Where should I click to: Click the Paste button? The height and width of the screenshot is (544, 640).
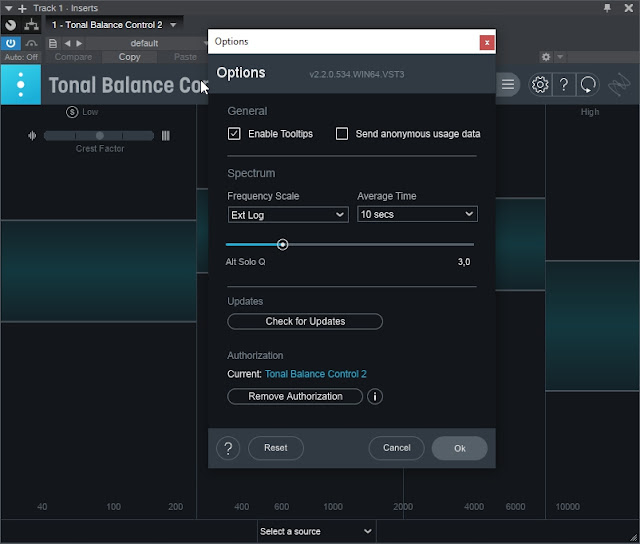(185, 57)
